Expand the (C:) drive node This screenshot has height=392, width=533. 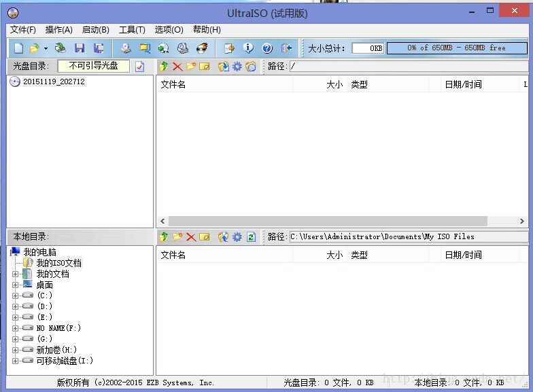click(x=15, y=296)
